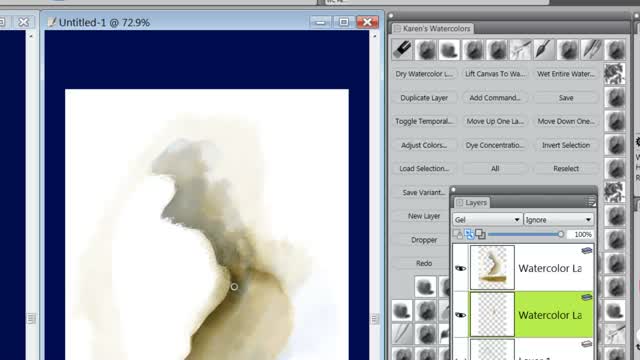Select the green highlighted Watercolor layer

click(523, 315)
